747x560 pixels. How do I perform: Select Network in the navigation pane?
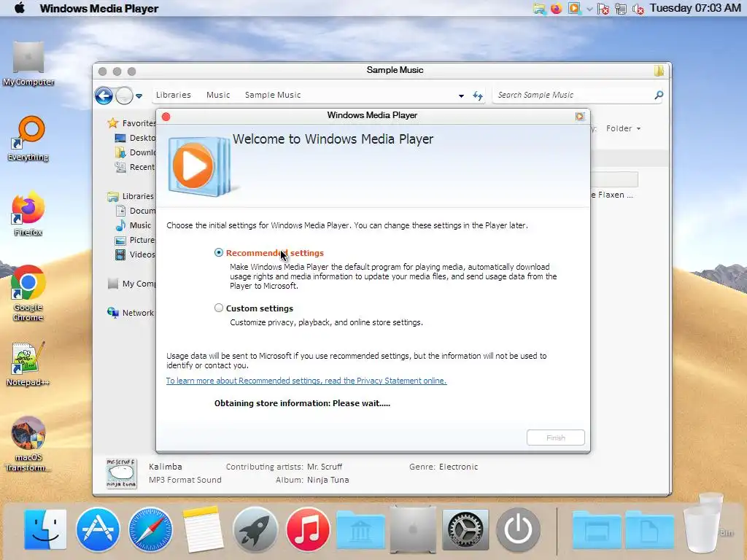[131, 313]
